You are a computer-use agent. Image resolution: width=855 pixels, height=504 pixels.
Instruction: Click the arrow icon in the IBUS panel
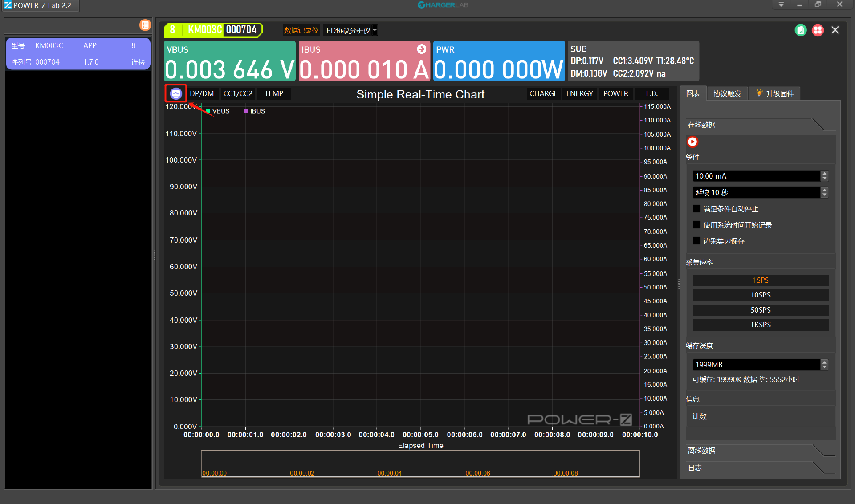pos(421,49)
